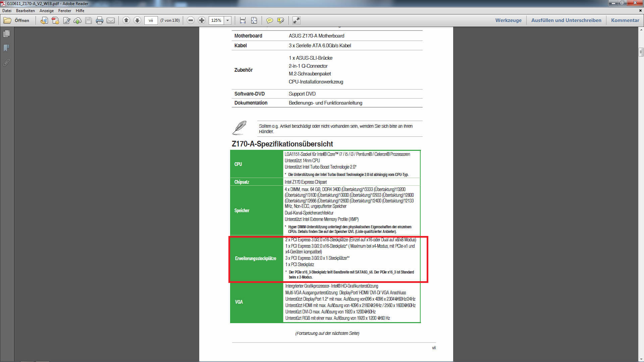Zoom out with minus button

click(x=191, y=20)
